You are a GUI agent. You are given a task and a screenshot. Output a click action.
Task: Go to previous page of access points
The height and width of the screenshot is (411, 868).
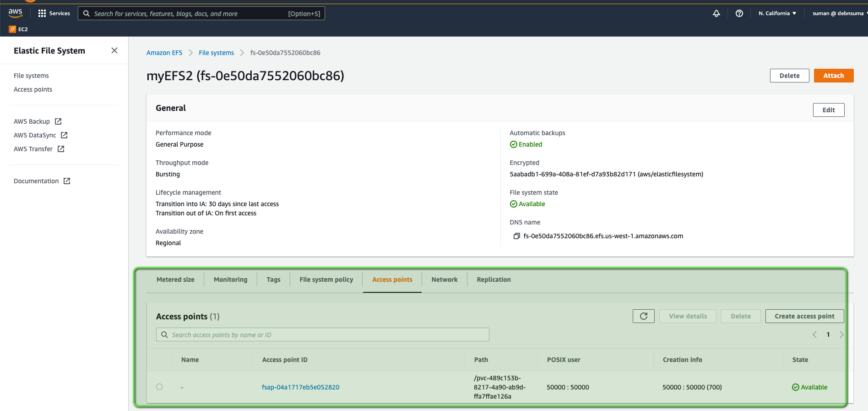click(814, 334)
